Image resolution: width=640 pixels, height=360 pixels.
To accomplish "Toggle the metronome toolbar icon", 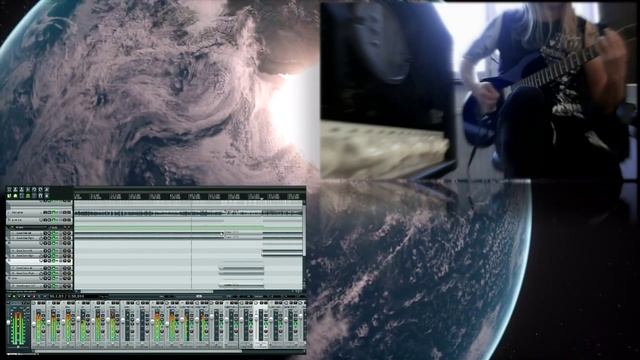I will tap(47, 189).
